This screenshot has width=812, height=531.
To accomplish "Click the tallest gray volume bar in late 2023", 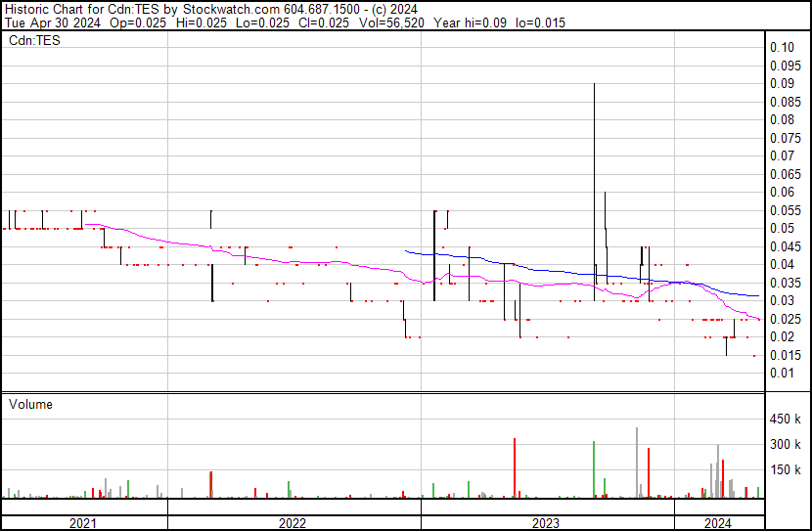I will pyautogui.click(x=637, y=463).
